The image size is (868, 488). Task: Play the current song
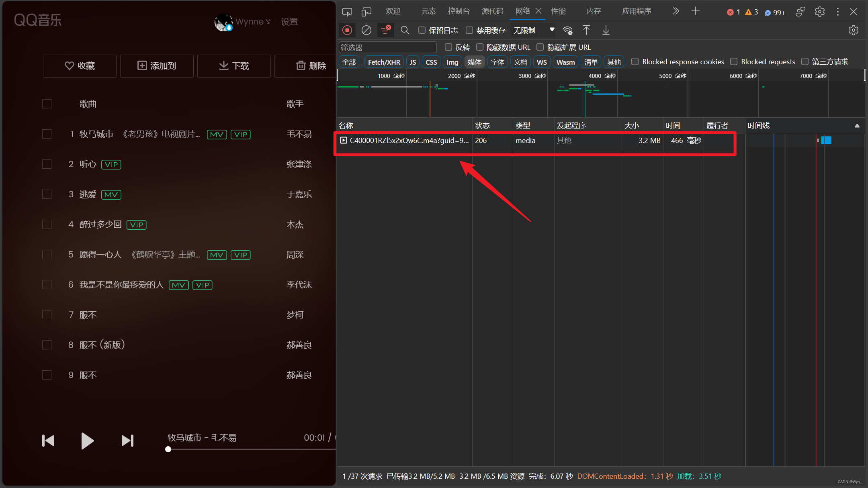[x=87, y=441]
